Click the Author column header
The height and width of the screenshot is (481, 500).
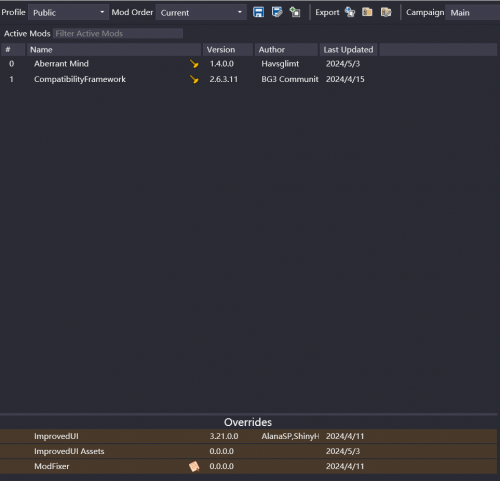286,50
